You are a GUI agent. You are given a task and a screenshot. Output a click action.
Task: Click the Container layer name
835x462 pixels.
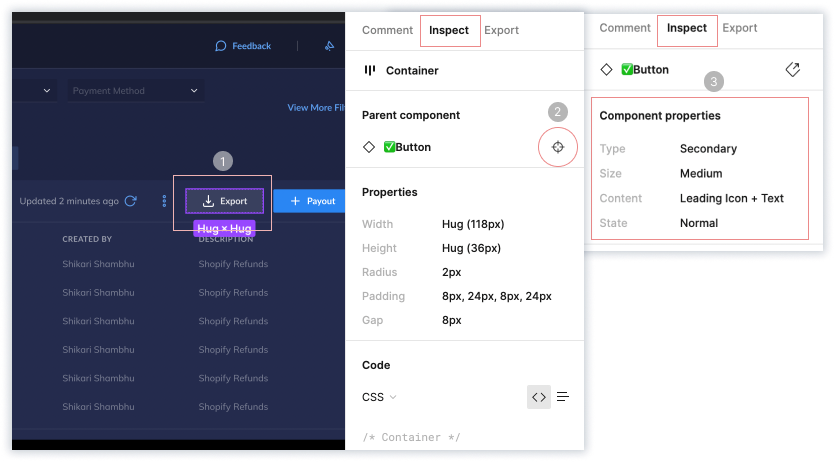tap(412, 70)
